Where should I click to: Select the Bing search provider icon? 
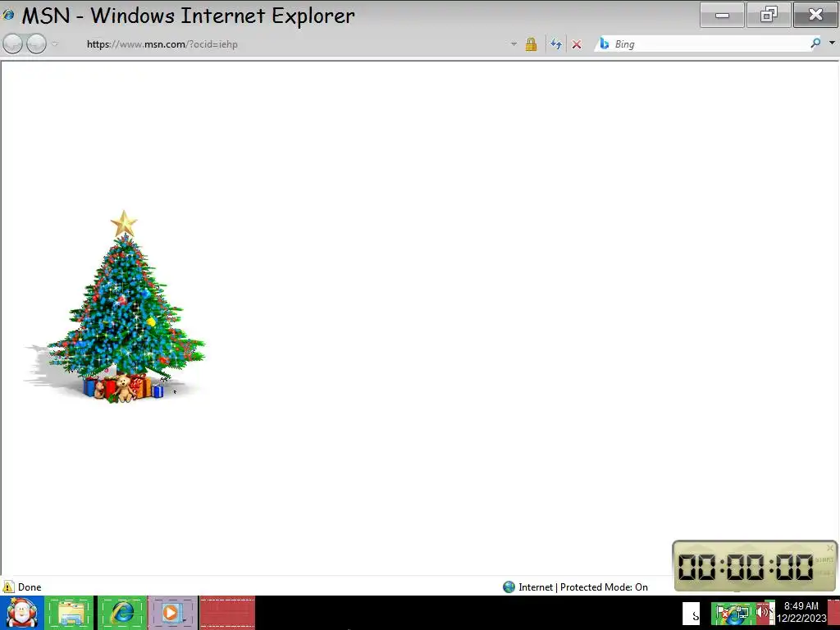[x=605, y=44]
